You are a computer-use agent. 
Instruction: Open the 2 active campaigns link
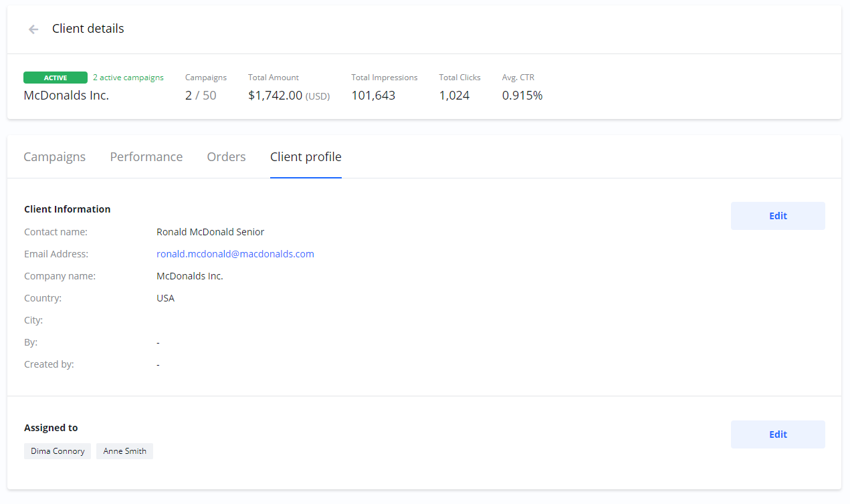(x=128, y=78)
